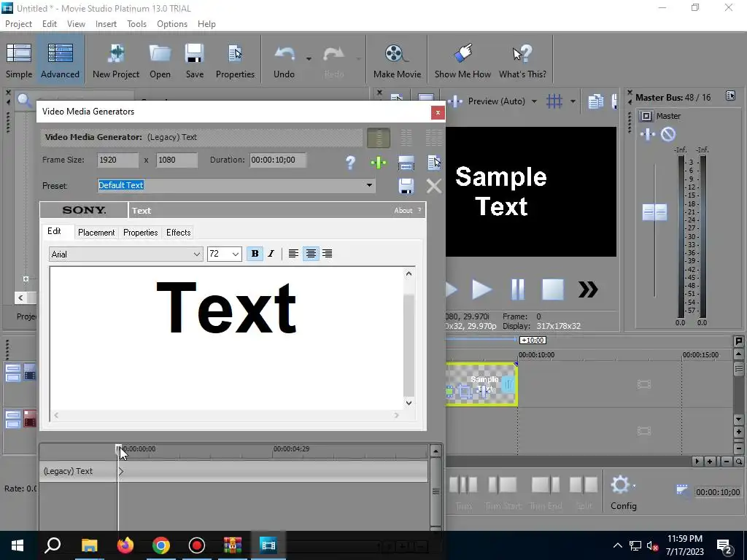Viewport: 747px width, 560px height.
Task: Click green Match Event Length icon
Action: [379, 163]
